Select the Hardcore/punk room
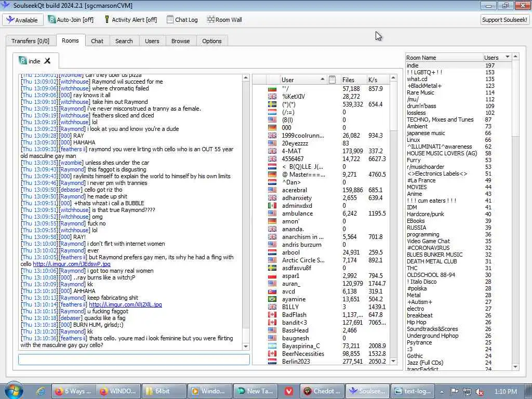 tap(425, 214)
